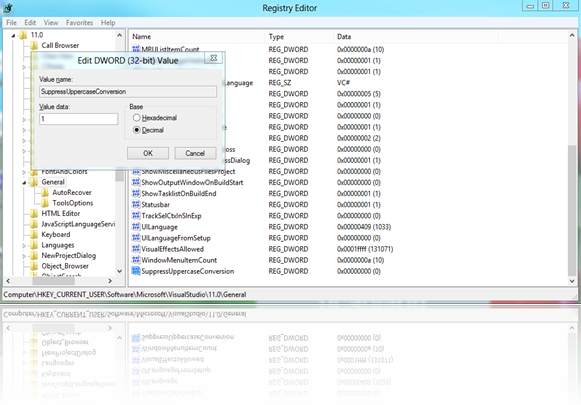Image resolution: width=581 pixels, height=405 pixels.
Task: Confirm the DWORD edit with OK
Action: click(148, 153)
